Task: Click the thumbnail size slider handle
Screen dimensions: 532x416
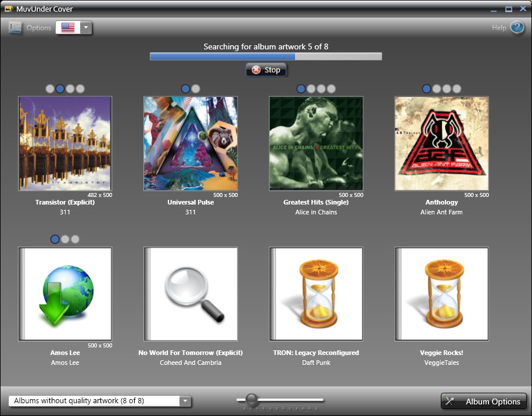Action: (x=251, y=399)
